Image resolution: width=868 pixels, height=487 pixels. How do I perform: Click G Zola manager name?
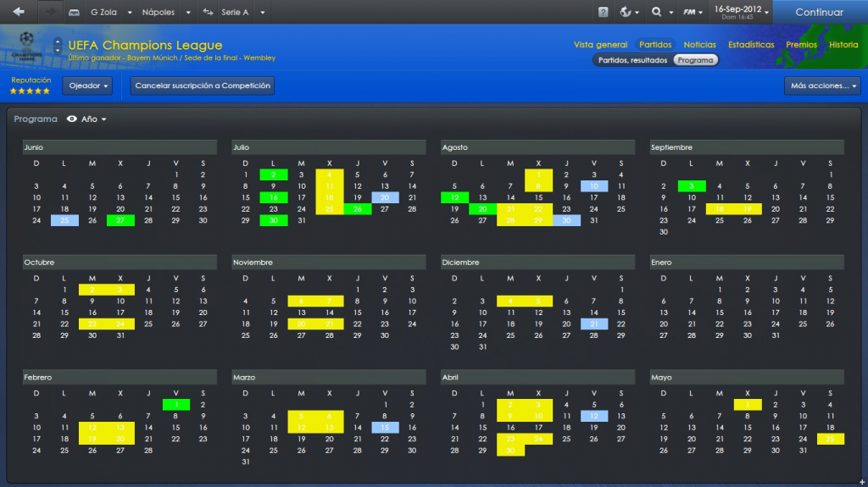tap(103, 12)
